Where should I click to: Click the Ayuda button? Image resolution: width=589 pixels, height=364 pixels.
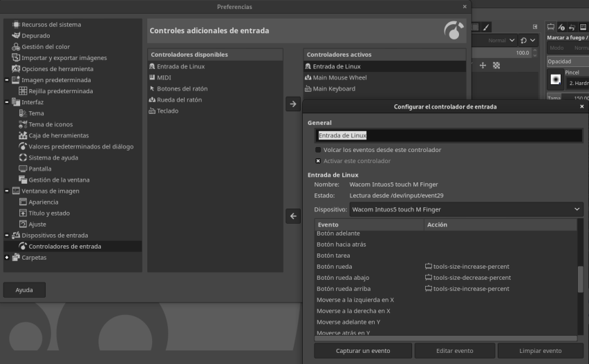[24, 290]
